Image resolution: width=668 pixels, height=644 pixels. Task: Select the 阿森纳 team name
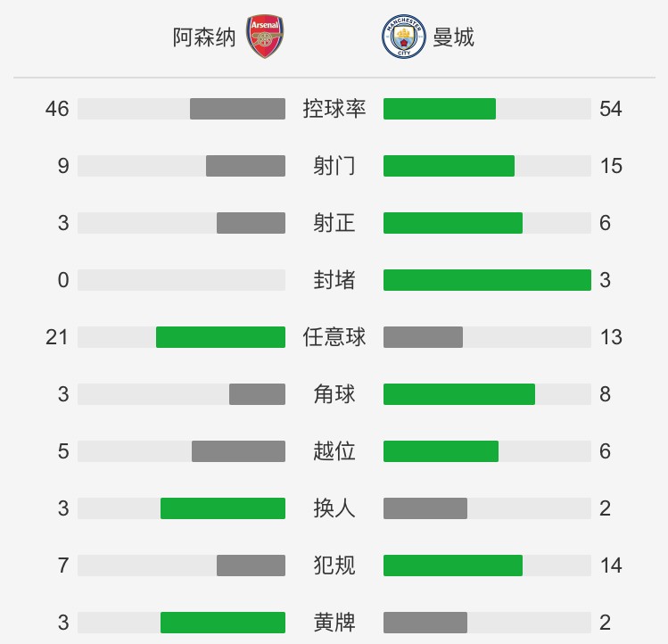tap(204, 37)
